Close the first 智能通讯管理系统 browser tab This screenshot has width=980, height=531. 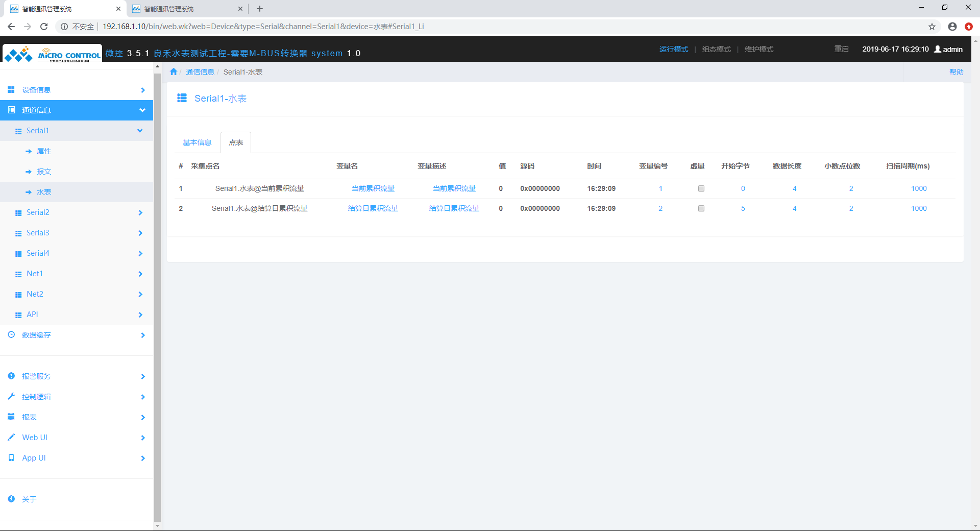[118, 9]
